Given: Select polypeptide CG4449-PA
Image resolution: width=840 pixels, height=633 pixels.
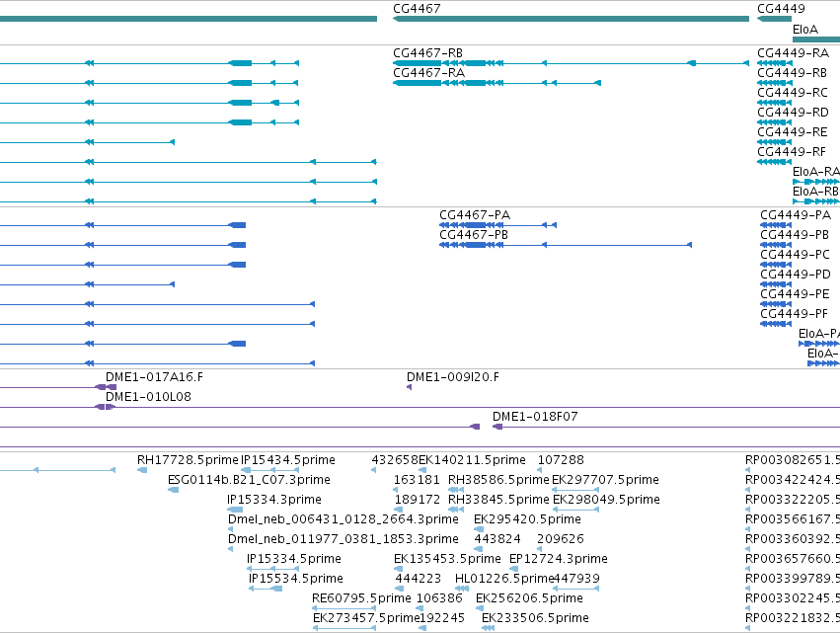Looking at the screenshot, I should pos(776,225).
